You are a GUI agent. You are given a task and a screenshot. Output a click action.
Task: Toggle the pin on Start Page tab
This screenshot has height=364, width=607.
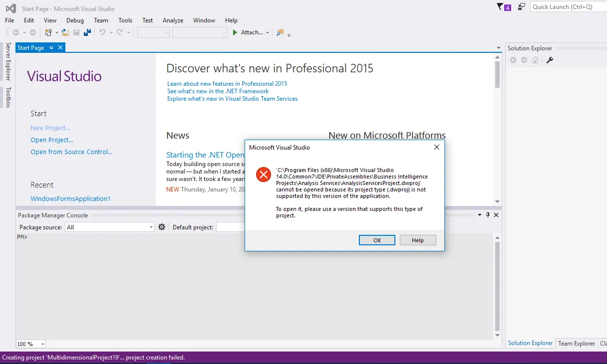(51, 48)
